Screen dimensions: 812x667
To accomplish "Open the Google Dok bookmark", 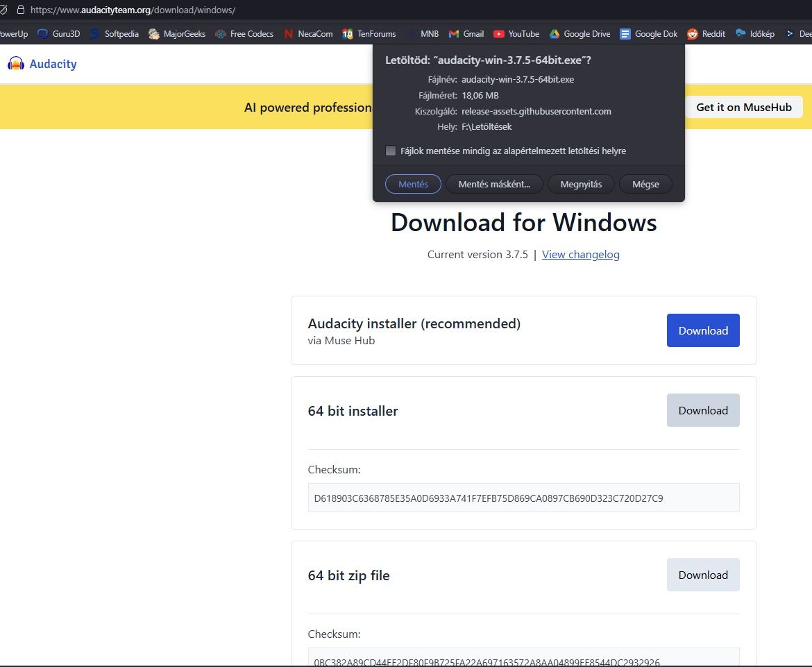I will [648, 33].
